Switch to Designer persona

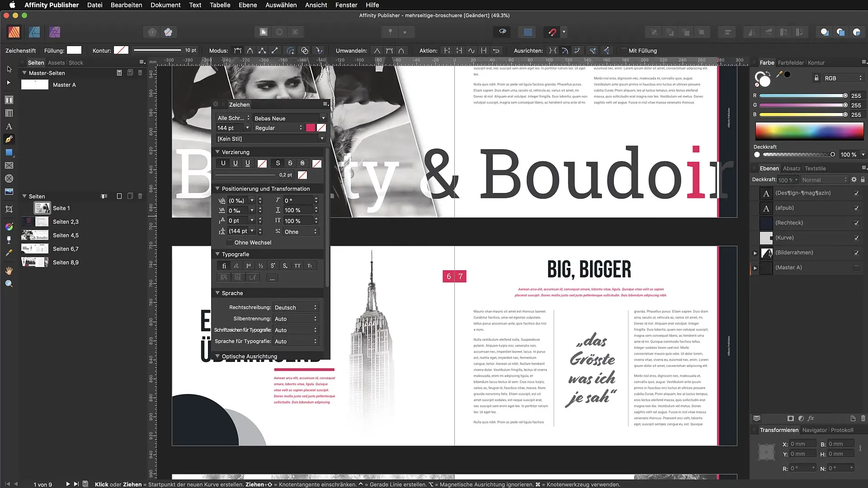pyautogui.click(x=34, y=32)
